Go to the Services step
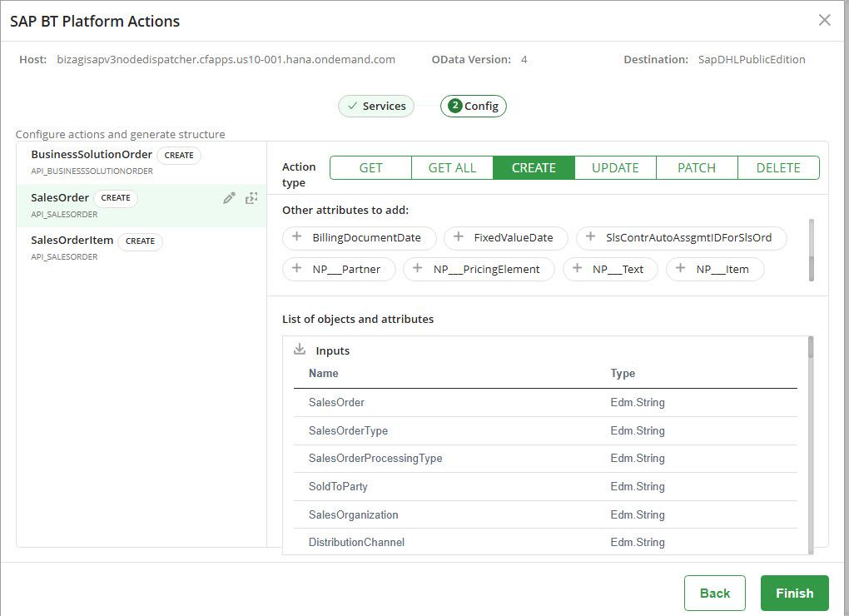 click(x=376, y=106)
